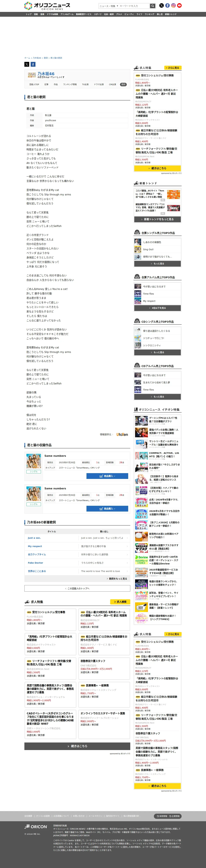Share page on X below breadcrumb
Screen dimensions: 206x868
click(27, 64)
